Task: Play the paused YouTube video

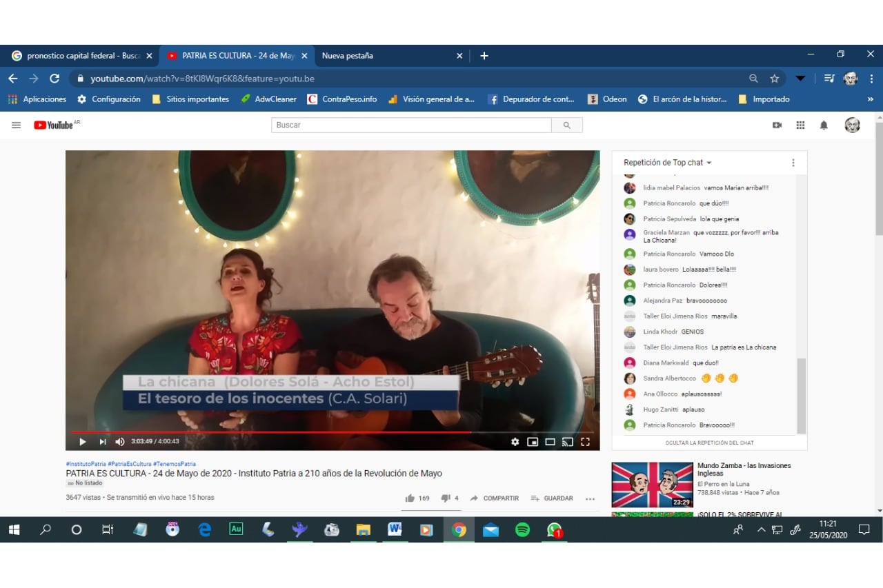Action: 83,442
